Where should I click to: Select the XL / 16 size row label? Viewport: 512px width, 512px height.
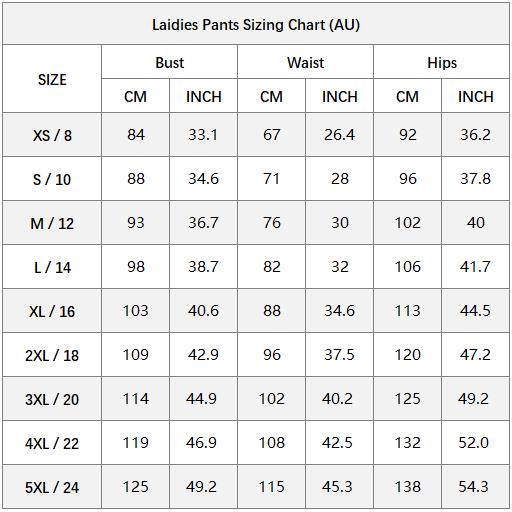pos(52,311)
